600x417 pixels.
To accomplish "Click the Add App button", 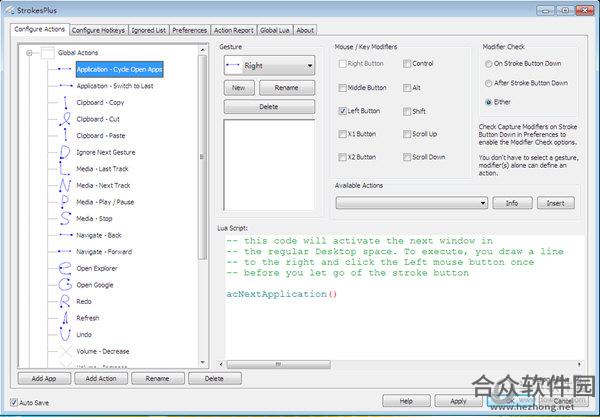I will click(44, 378).
